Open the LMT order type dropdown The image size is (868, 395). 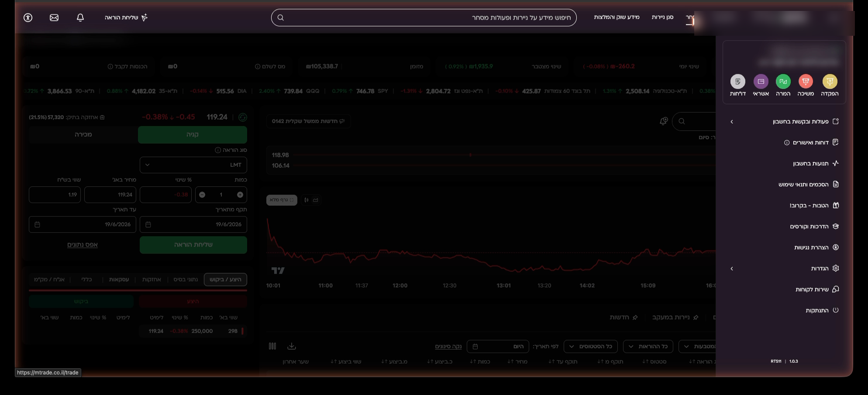193,165
